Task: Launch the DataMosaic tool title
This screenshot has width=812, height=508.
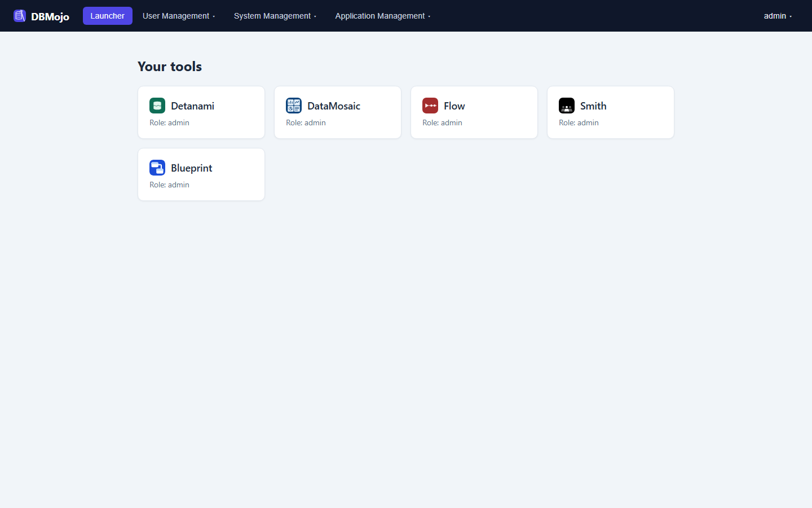Action: 334,106
